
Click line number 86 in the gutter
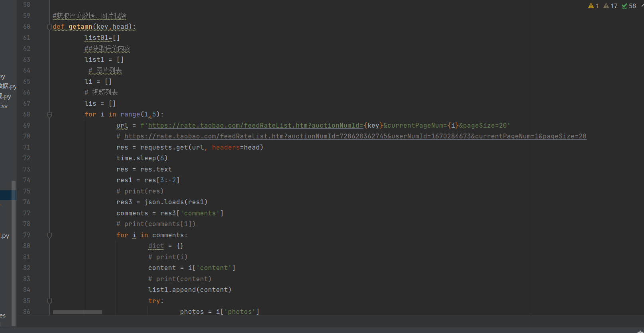[x=27, y=312]
